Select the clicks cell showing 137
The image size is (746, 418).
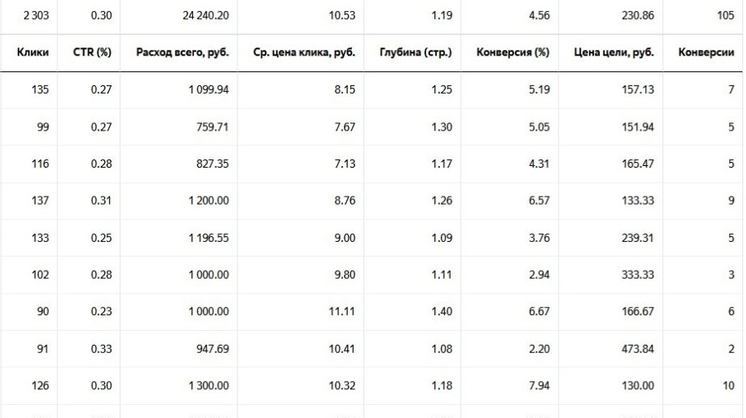(40, 201)
